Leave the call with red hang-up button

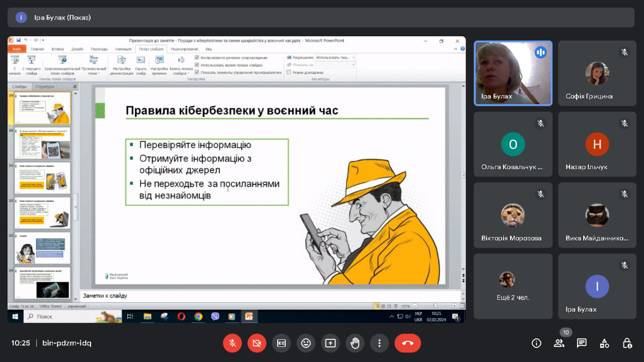point(408,343)
